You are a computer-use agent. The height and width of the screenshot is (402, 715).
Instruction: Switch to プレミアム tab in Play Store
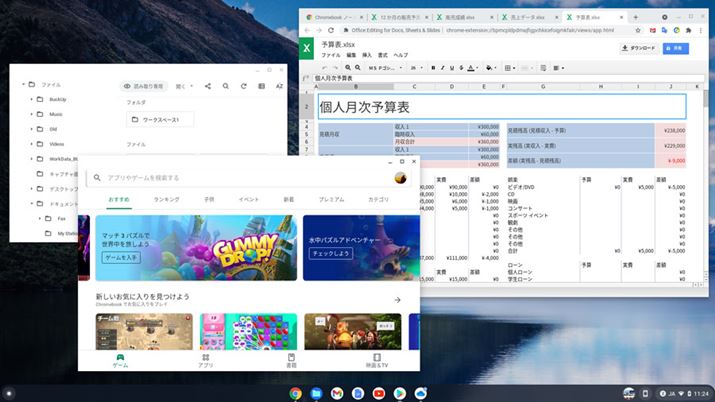click(332, 200)
